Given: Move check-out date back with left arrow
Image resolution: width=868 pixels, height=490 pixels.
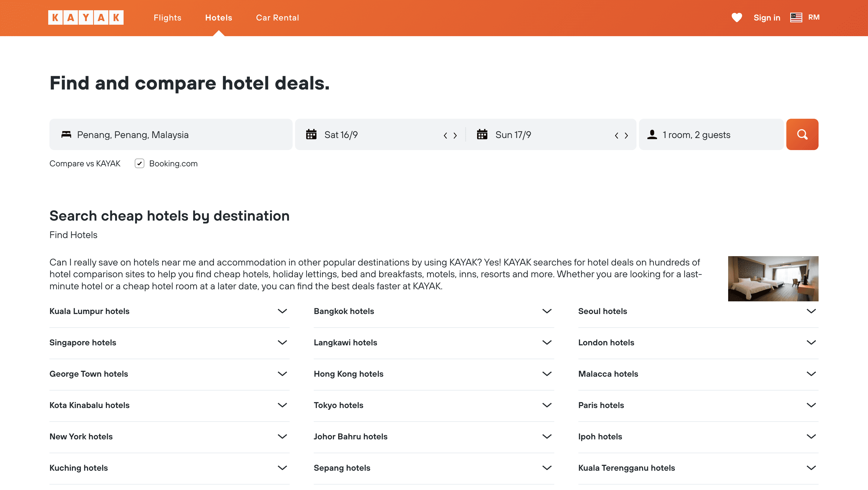Looking at the screenshot, I should coord(617,135).
